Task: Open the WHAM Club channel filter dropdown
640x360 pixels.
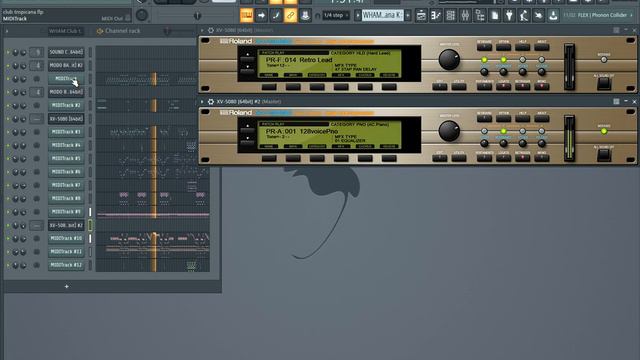Action: click(65, 31)
